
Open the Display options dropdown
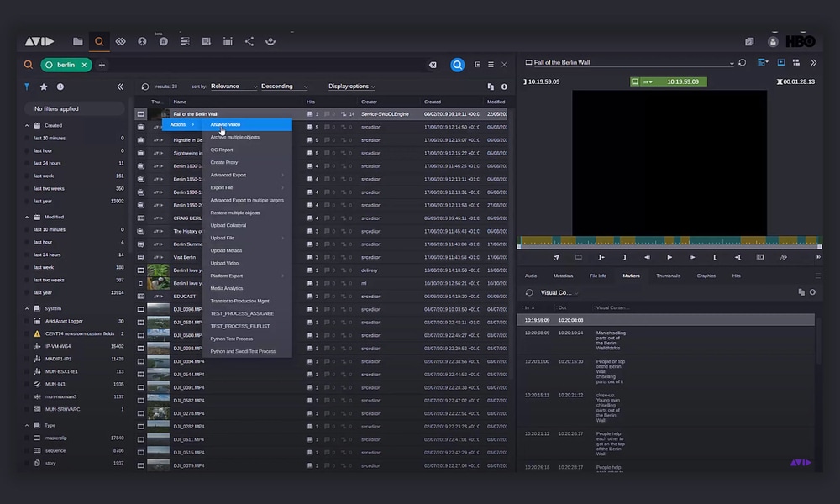tap(351, 87)
